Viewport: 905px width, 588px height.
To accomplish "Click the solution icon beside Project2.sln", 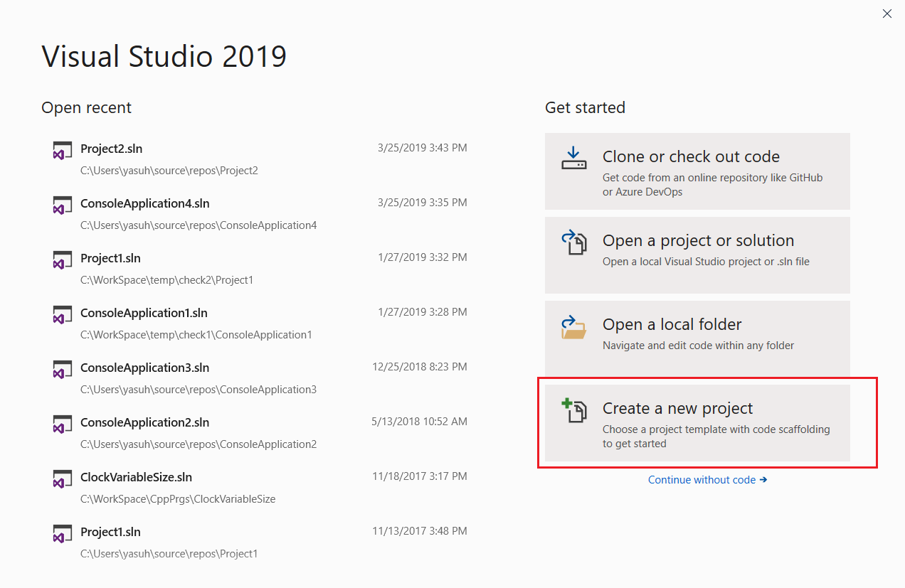I will coord(63,150).
